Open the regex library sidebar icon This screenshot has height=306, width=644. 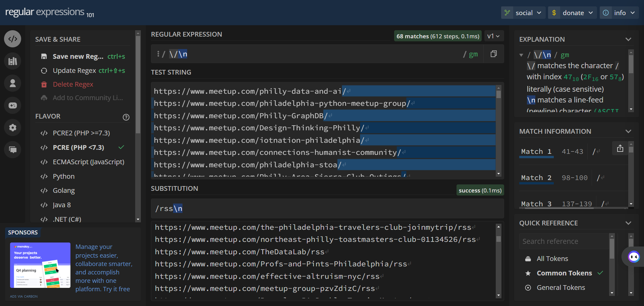pyautogui.click(x=13, y=61)
